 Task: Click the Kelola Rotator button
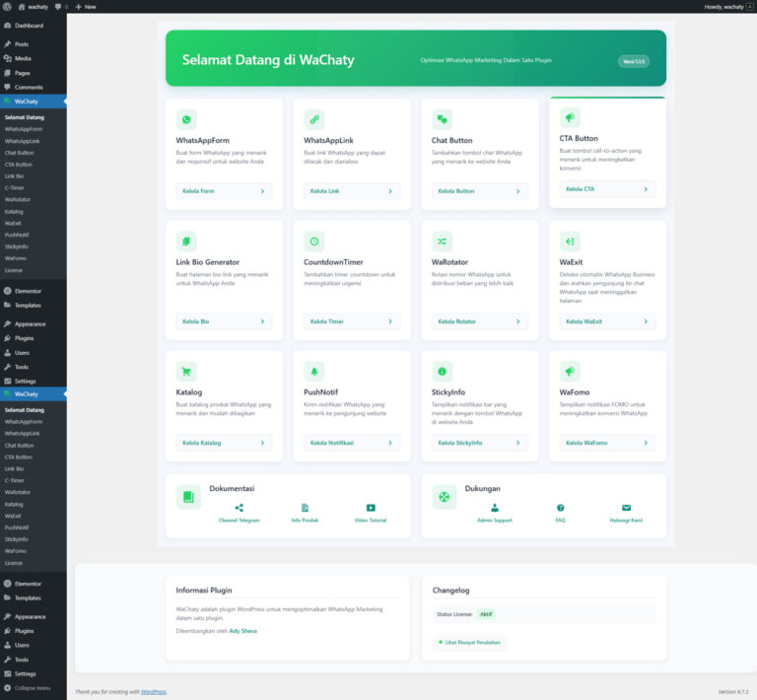(479, 321)
